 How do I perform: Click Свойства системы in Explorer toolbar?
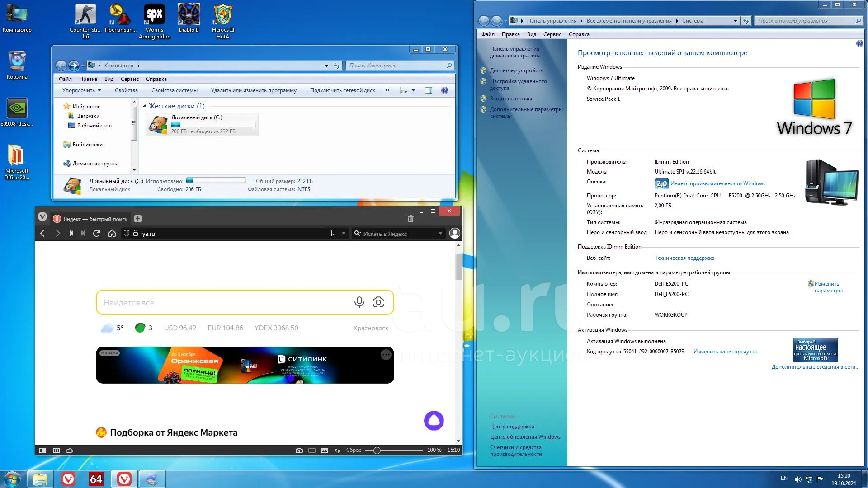point(175,90)
